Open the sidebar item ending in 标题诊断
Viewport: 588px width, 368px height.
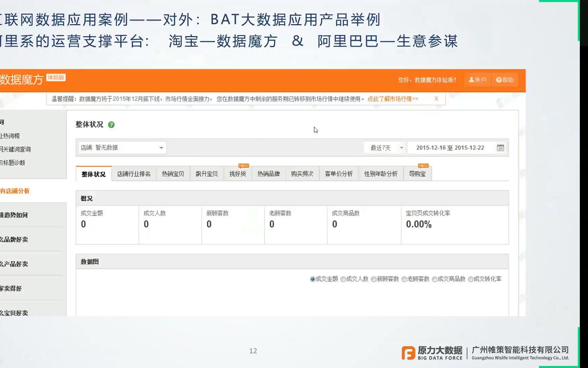[x=13, y=163]
